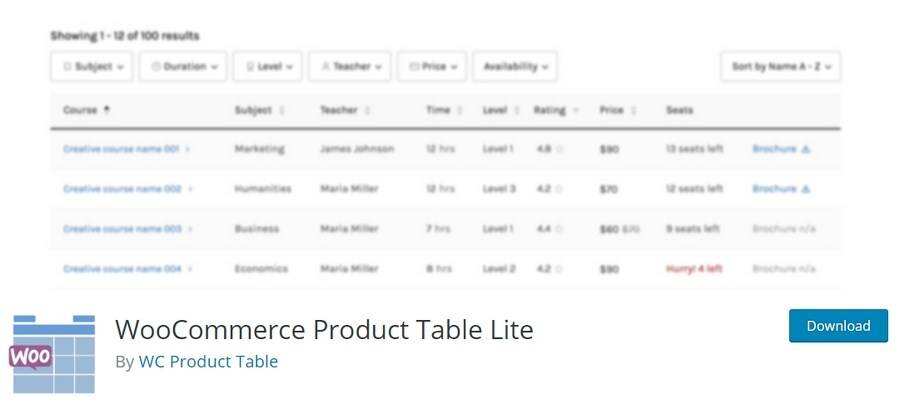Click the WooCommerce Product Table Lite plugin icon
900x405 pixels.
[52, 354]
